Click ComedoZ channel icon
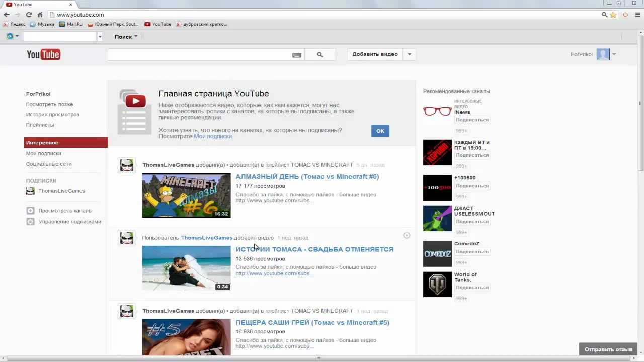 tap(437, 254)
